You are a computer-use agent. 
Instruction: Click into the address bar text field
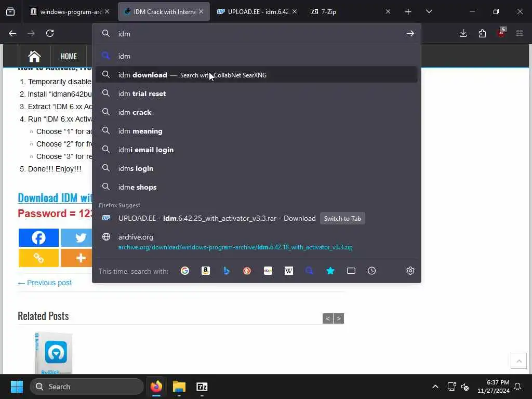[258, 34]
